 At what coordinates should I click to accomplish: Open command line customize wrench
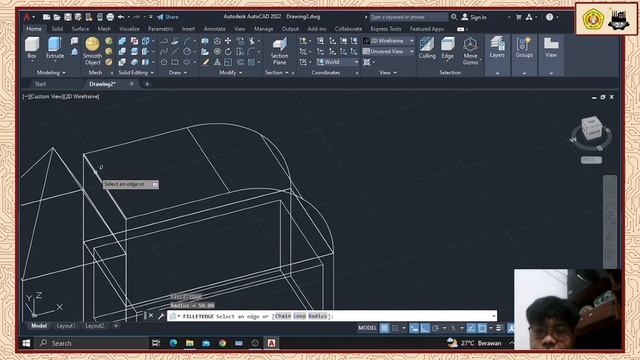point(161,316)
